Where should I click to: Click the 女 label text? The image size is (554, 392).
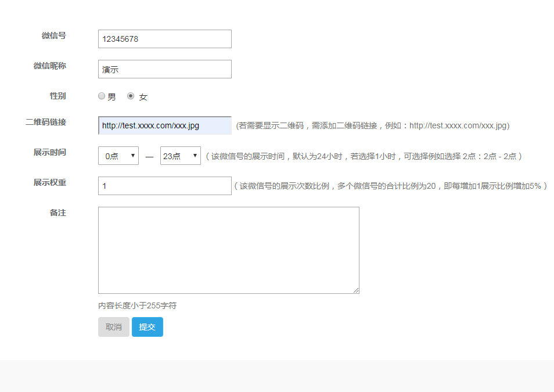(143, 97)
